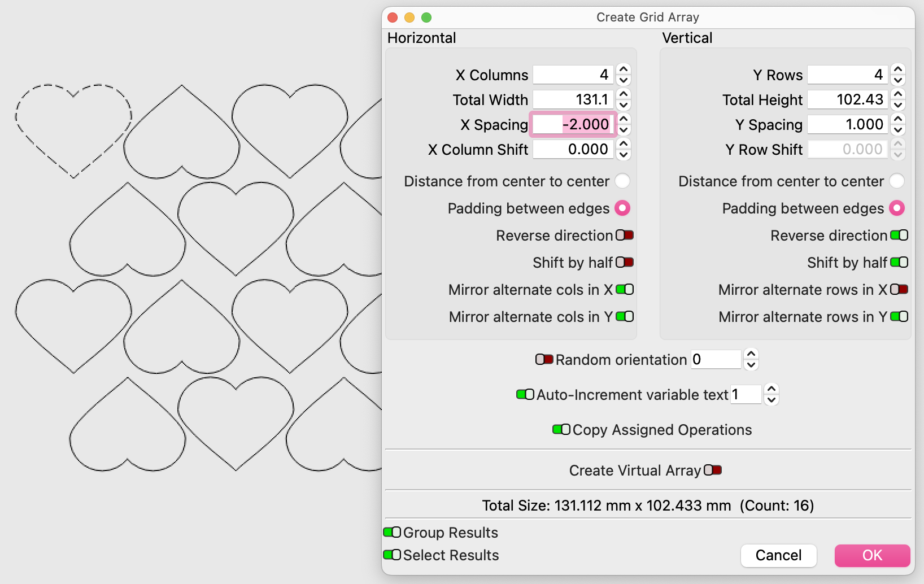Click the X Column Shift input field
This screenshot has width=924, height=584.
click(573, 149)
